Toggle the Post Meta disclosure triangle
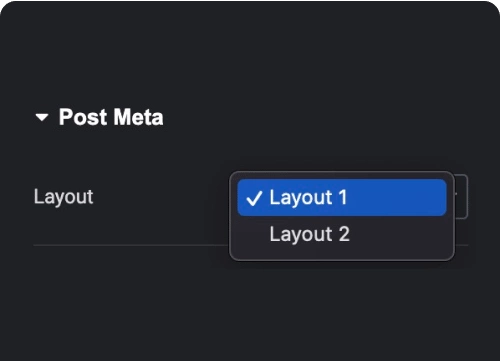This screenshot has width=500, height=361. point(42,117)
